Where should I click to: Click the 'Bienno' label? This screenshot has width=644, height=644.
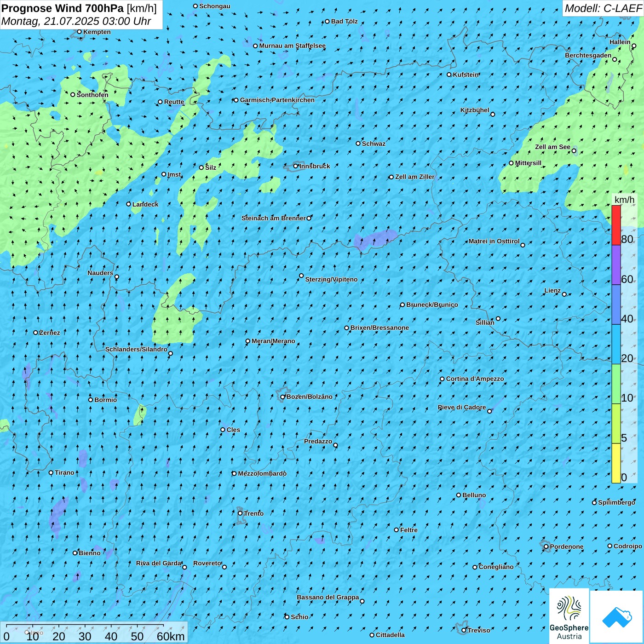89,553
